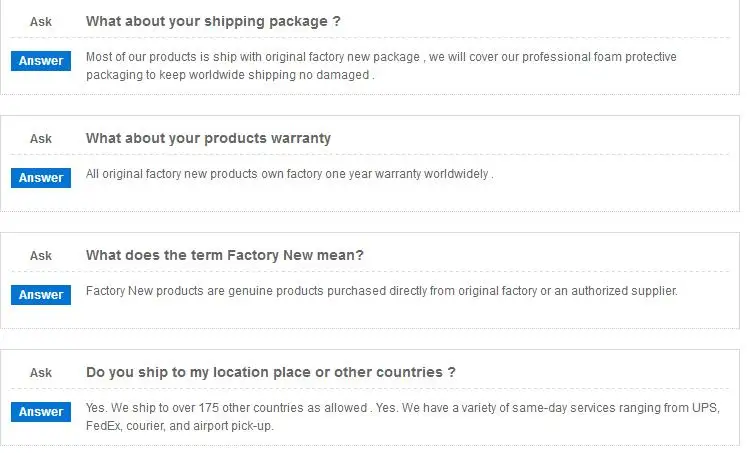
Task: Click the Answer badge under products warranty
Action: pyautogui.click(x=41, y=178)
